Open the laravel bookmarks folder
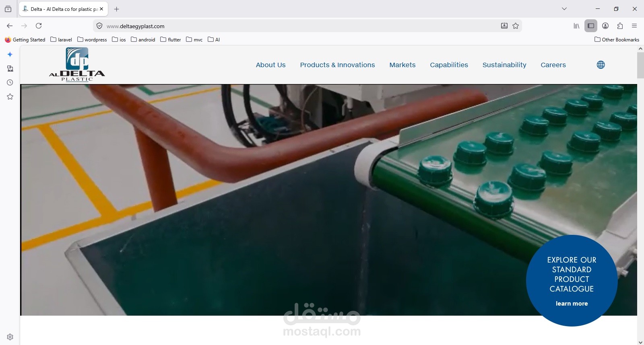644x345 pixels. (x=61, y=40)
